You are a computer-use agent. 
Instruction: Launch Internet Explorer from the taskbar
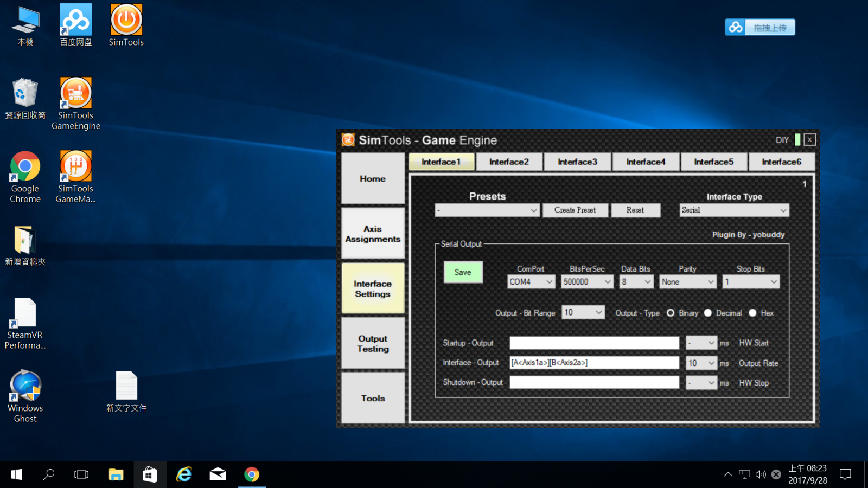[x=184, y=474]
